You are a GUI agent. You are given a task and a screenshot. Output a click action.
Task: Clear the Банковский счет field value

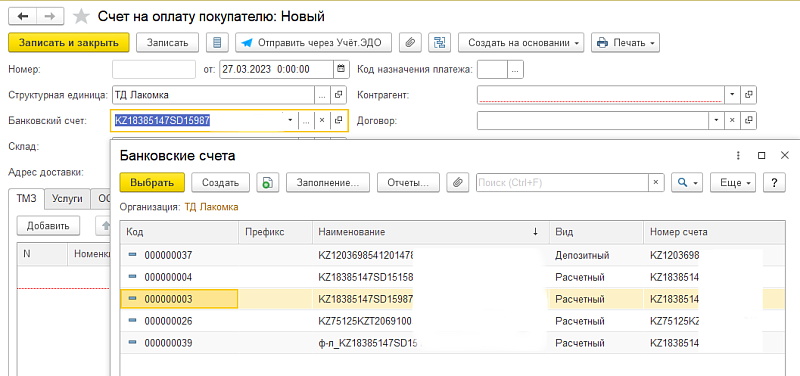click(322, 120)
